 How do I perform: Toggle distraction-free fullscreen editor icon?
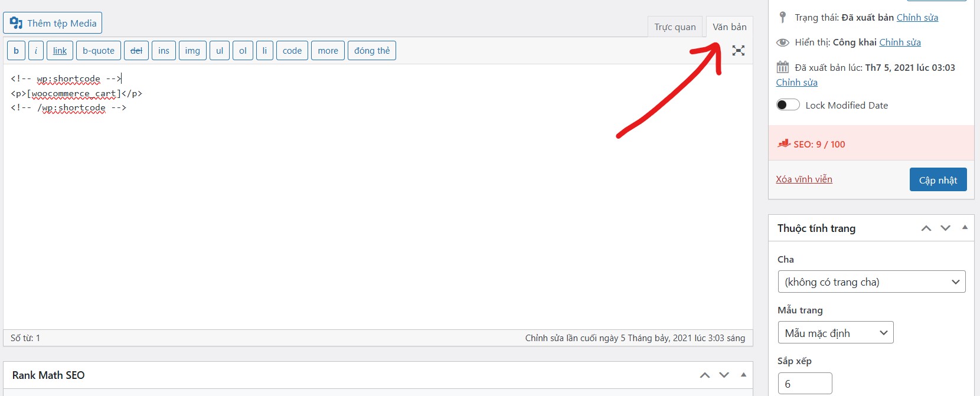click(738, 51)
